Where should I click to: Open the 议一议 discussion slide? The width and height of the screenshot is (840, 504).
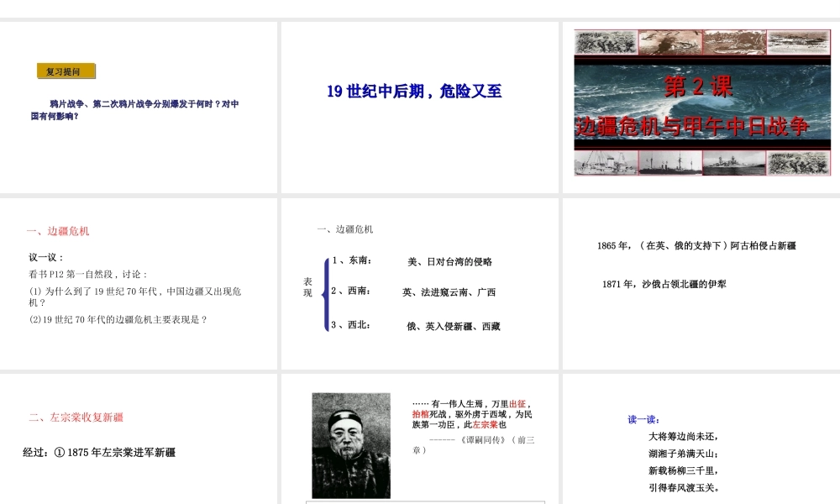pyautogui.click(x=139, y=284)
